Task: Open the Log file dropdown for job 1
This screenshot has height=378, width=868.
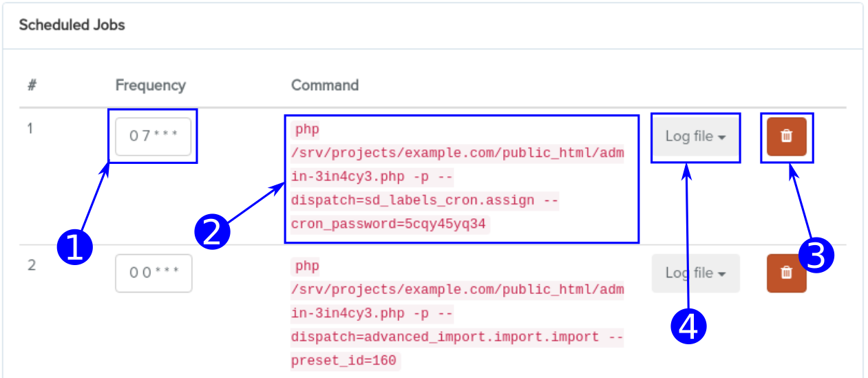Action: click(x=695, y=137)
